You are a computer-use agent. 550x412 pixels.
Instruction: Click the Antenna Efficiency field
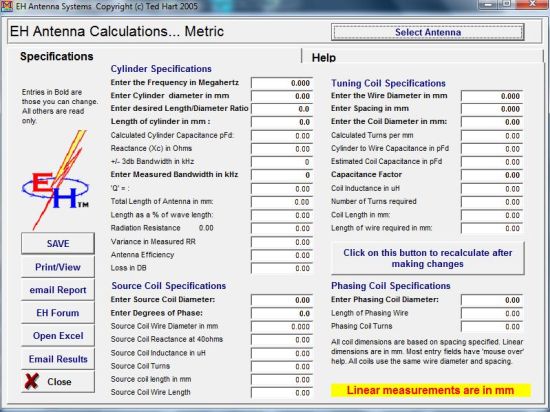282,255
